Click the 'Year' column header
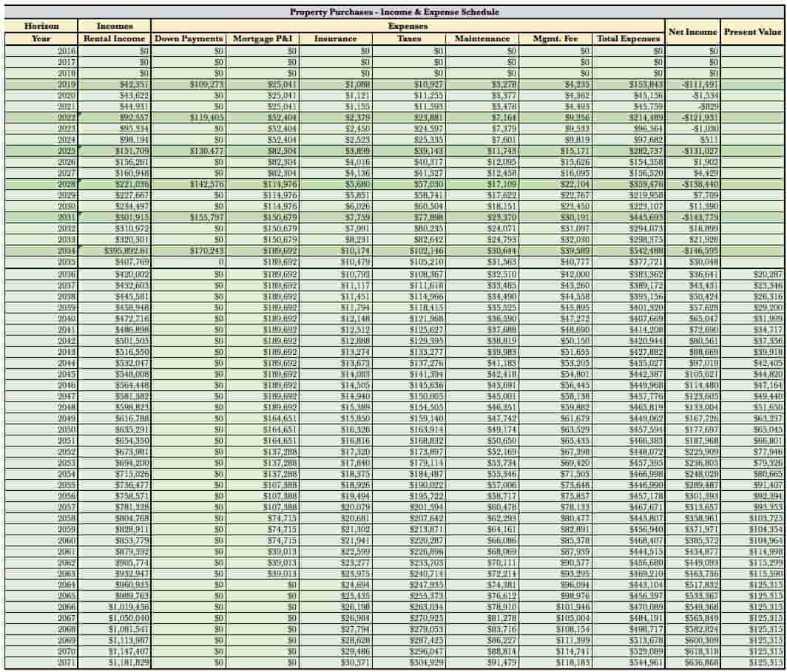 click(41, 38)
